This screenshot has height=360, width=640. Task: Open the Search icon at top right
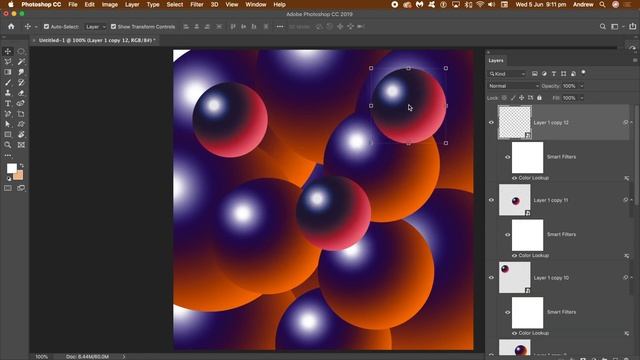[602, 27]
